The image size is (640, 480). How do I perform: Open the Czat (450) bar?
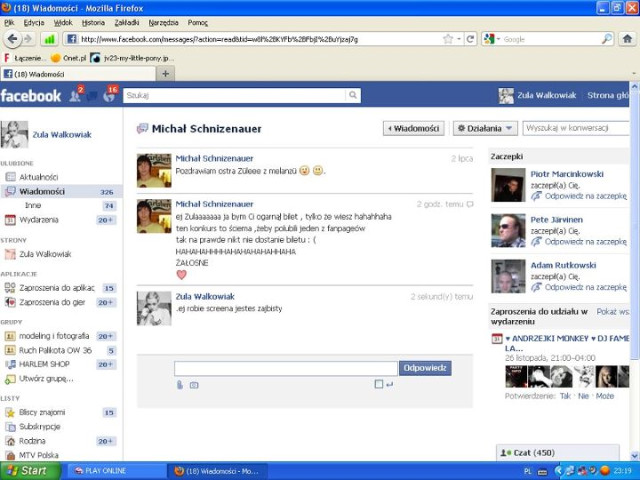(x=558, y=453)
